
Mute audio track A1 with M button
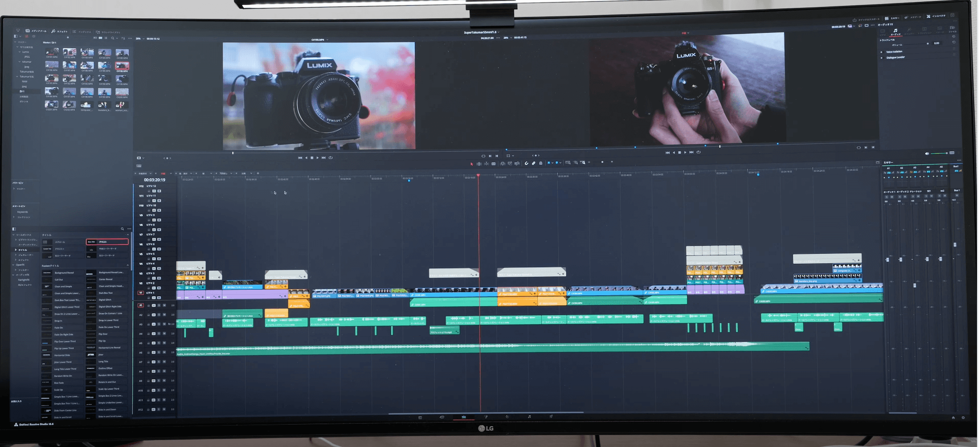point(164,305)
